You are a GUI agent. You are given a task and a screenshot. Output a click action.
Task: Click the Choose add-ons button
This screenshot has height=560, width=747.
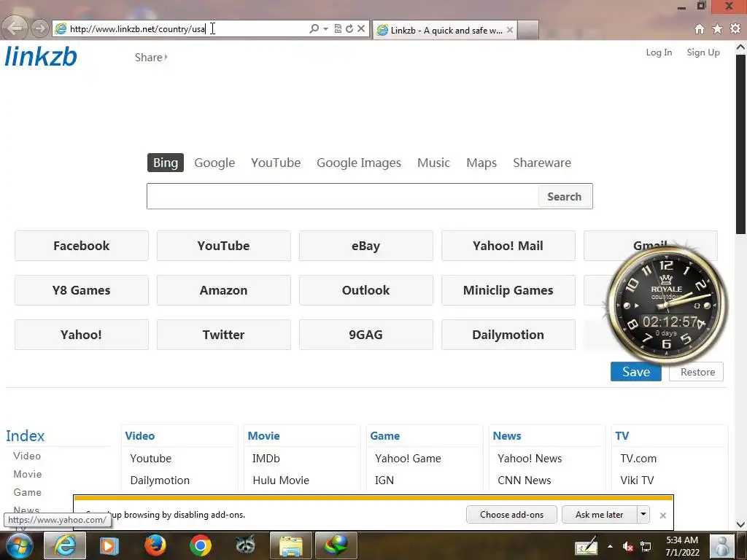tap(511, 514)
